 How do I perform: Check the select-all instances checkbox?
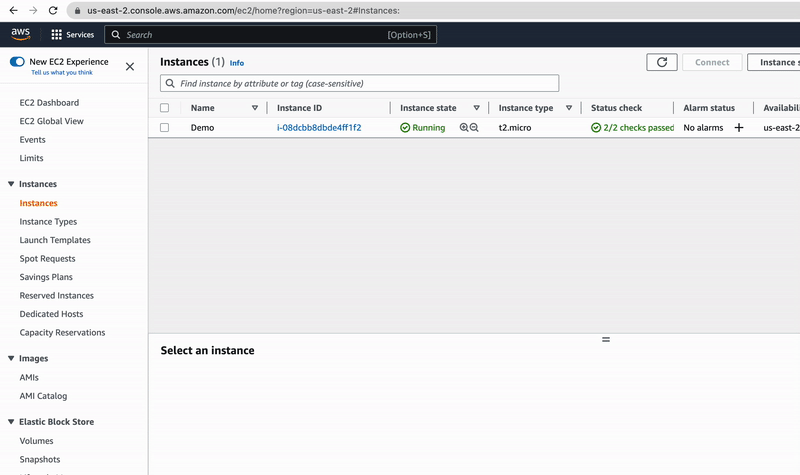coord(165,108)
